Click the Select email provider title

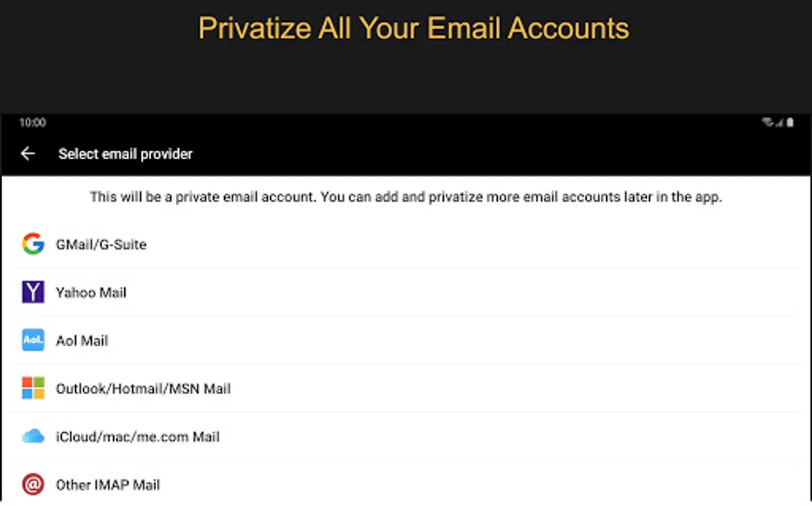125,154
